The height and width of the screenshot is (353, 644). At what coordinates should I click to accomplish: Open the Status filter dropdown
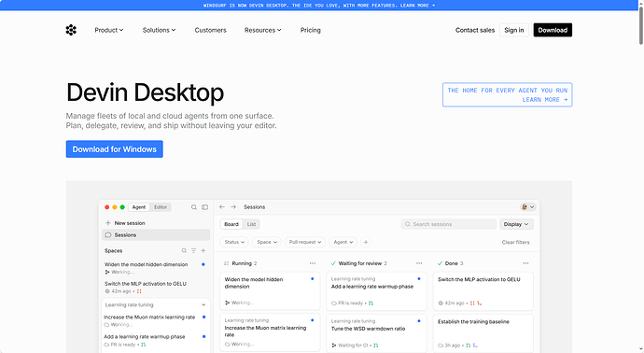234,242
